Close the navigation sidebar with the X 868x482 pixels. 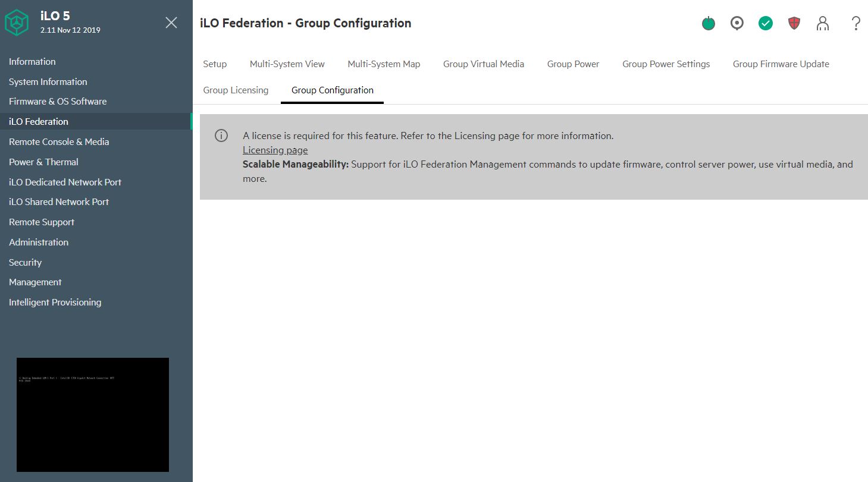[x=171, y=23]
